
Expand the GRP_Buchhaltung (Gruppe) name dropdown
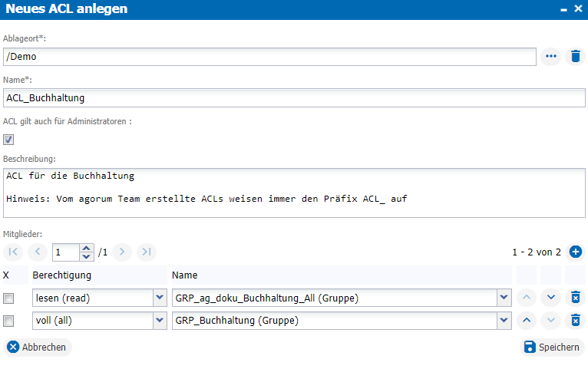tap(504, 321)
